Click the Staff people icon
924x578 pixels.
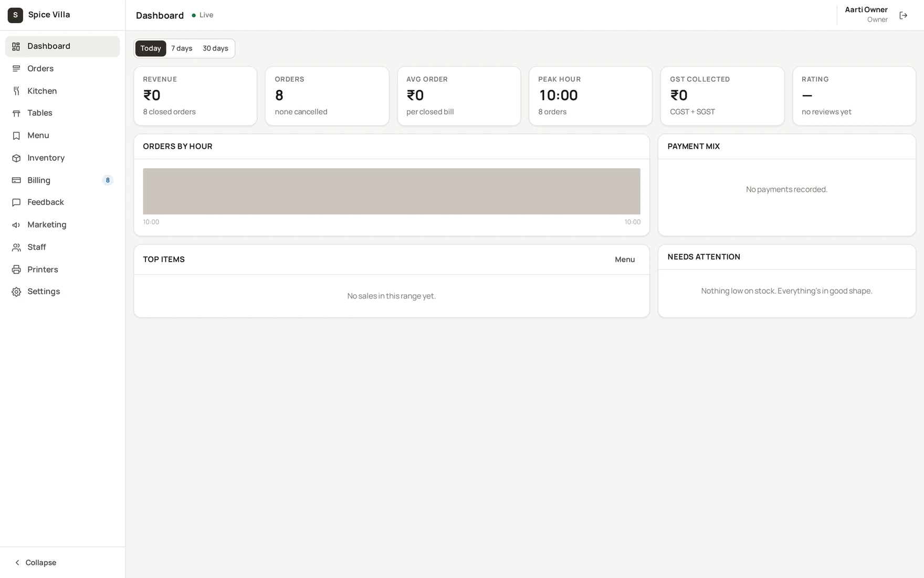[16, 247]
